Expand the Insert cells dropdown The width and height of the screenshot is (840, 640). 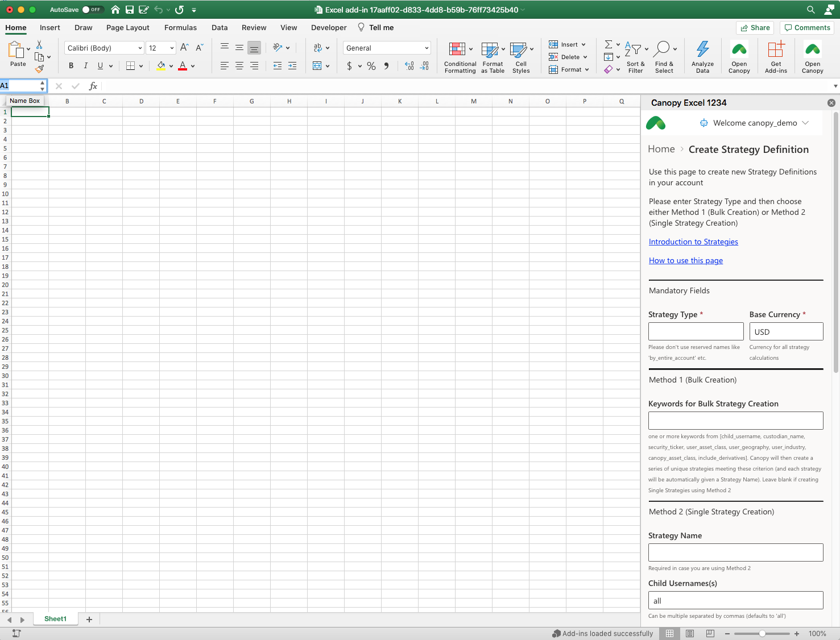(x=584, y=44)
